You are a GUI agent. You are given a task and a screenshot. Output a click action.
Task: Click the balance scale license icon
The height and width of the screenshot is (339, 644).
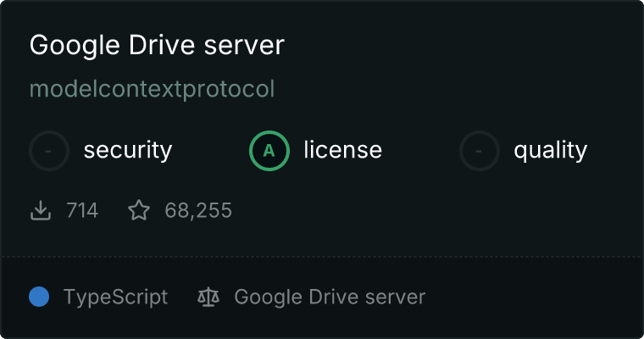pos(208,297)
